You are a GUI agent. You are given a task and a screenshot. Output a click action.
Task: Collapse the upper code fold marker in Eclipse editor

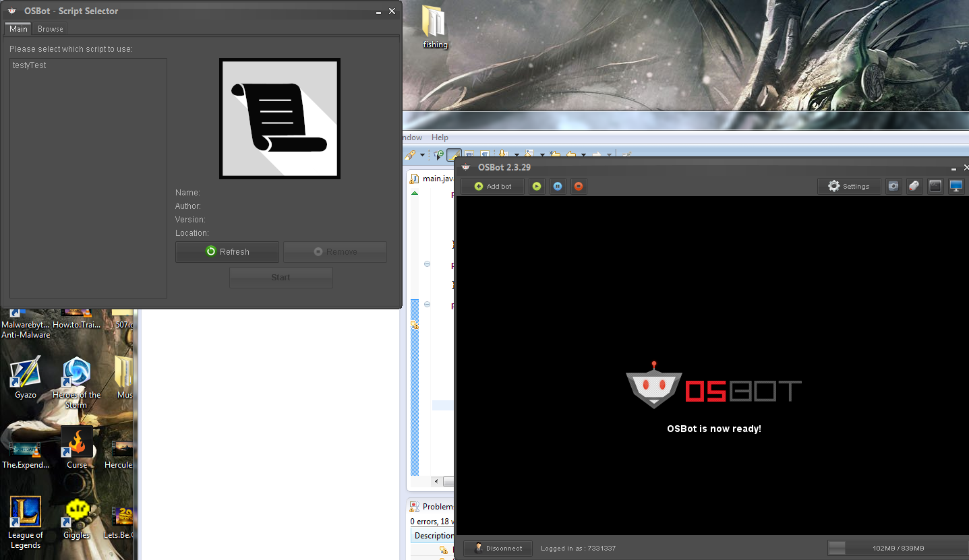point(427,264)
